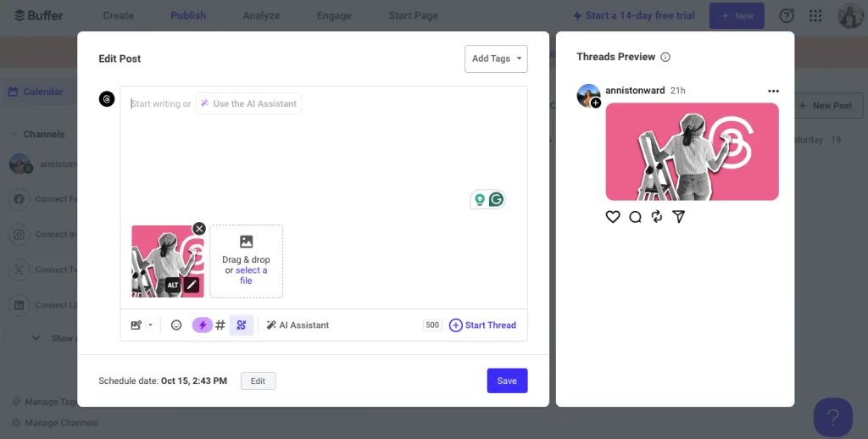Open Manage Tags in sidebar
Screen dimensions: 868x439
coord(44,402)
